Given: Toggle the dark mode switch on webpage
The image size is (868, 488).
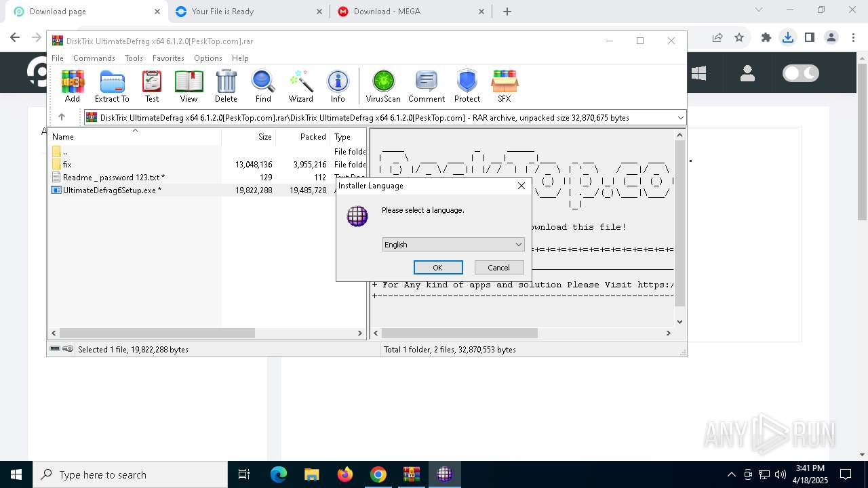Looking at the screenshot, I should (x=801, y=73).
